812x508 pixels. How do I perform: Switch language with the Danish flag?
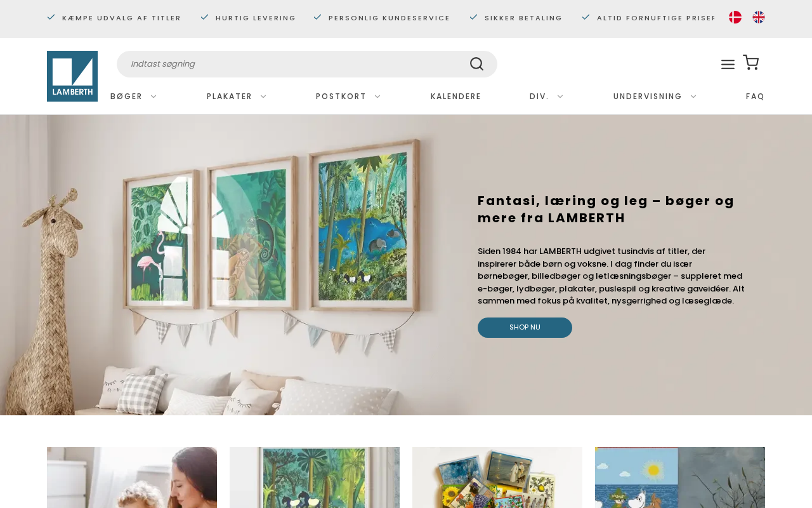coord(735,17)
